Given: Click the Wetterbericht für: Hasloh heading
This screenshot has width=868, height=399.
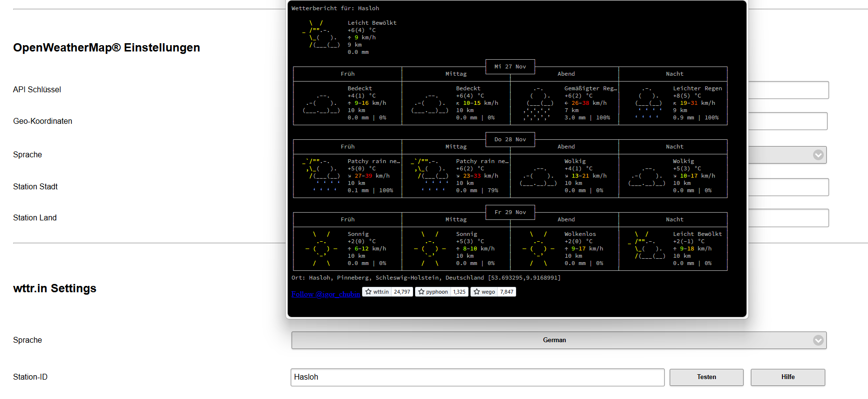Looking at the screenshot, I should [335, 8].
